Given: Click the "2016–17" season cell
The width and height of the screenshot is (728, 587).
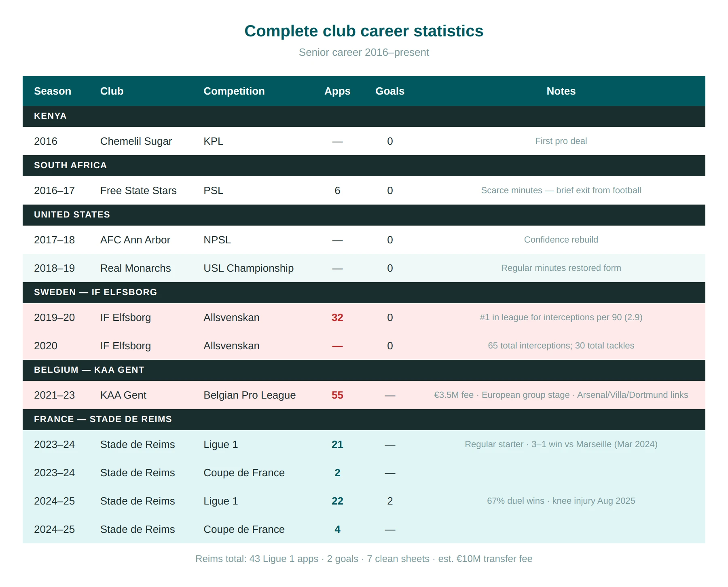Looking at the screenshot, I should (54, 190).
